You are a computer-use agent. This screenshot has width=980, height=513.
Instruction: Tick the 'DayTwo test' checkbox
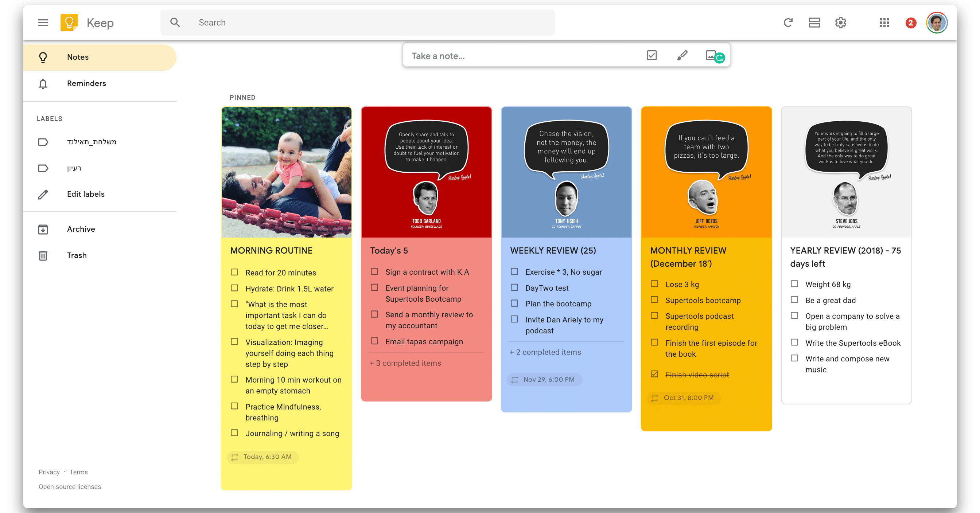pyautogui.click(x=514, y=287)
